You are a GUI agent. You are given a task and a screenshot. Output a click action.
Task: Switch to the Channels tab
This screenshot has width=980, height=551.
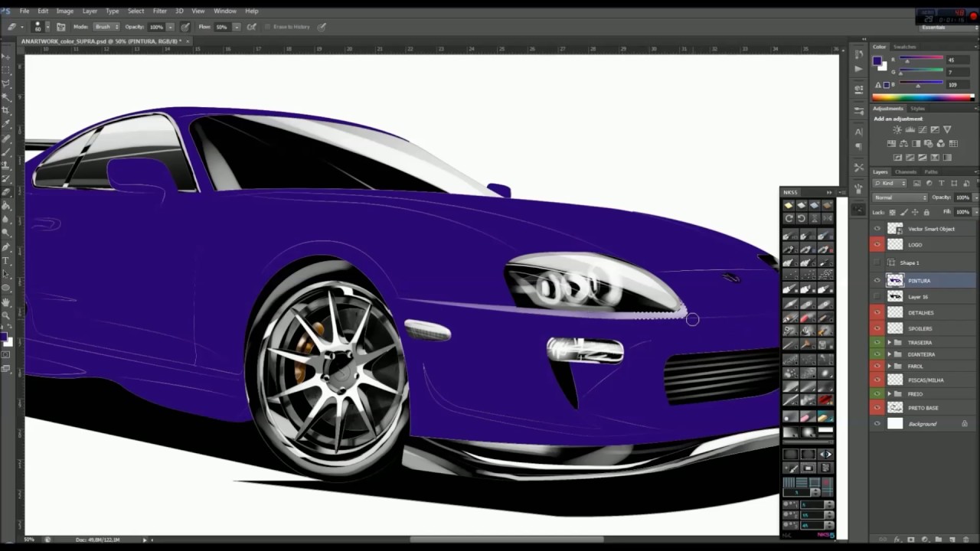(906, 171)
